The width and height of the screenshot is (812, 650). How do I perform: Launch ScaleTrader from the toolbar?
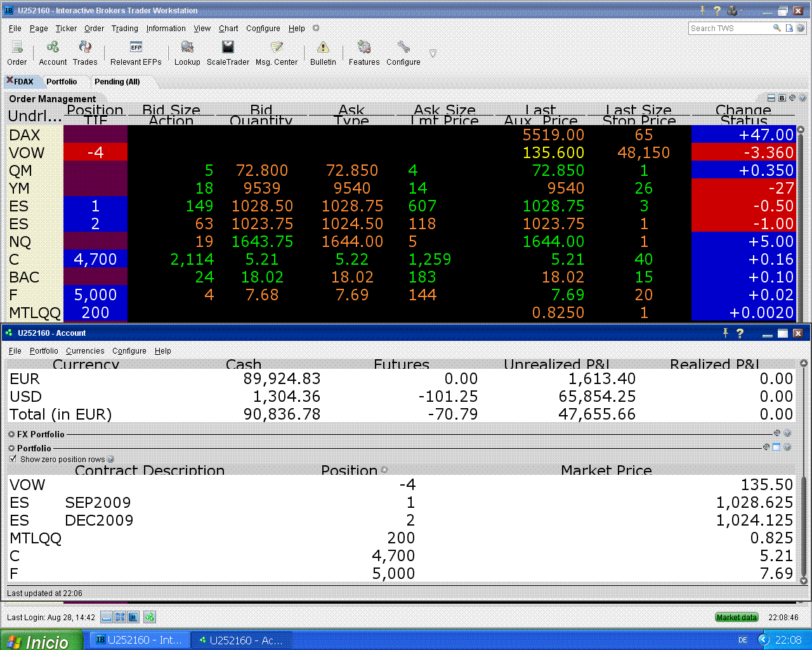click(x=228, y=48)
